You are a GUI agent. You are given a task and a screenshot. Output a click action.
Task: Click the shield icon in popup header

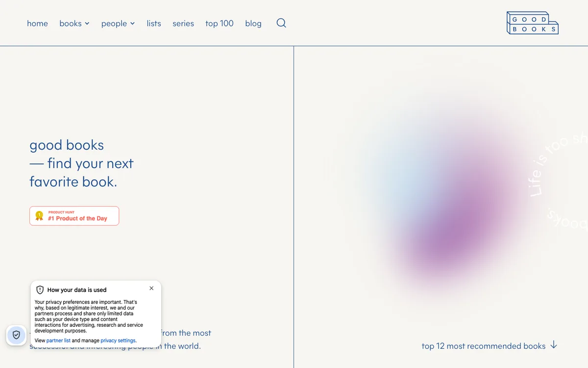(x=40, y=290)
